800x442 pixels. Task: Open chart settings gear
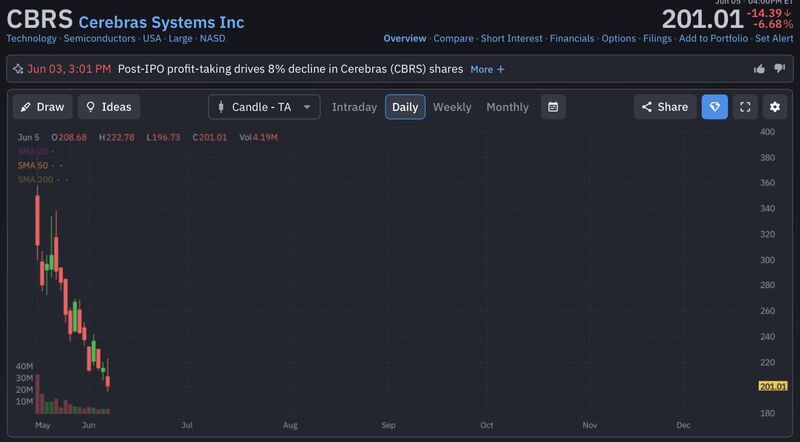[775, 107]
